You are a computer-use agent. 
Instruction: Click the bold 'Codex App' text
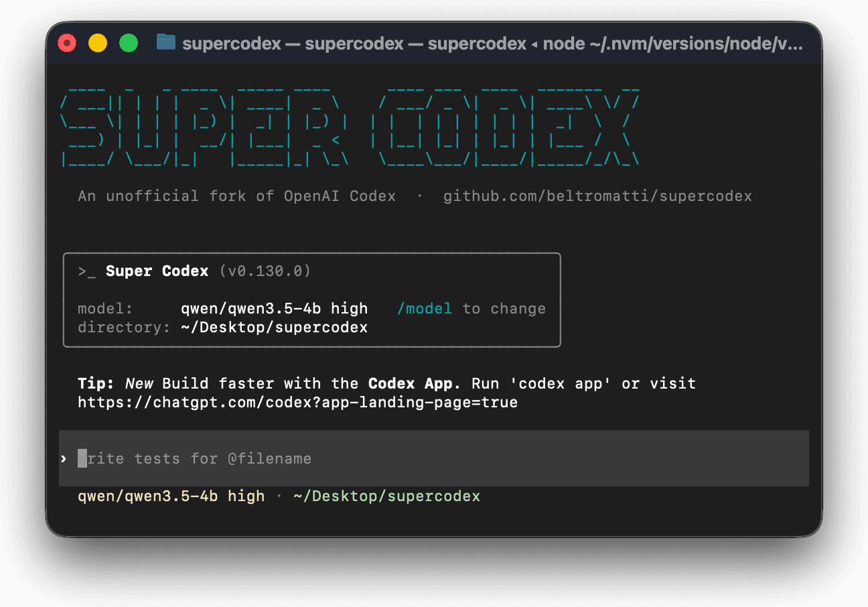click(410, 384)
